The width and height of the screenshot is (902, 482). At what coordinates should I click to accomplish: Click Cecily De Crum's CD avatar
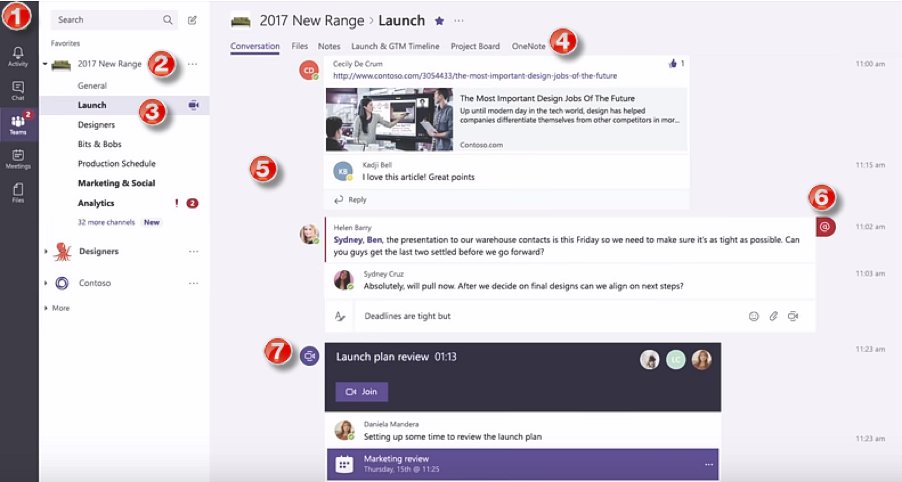click(x=309, y=70)
